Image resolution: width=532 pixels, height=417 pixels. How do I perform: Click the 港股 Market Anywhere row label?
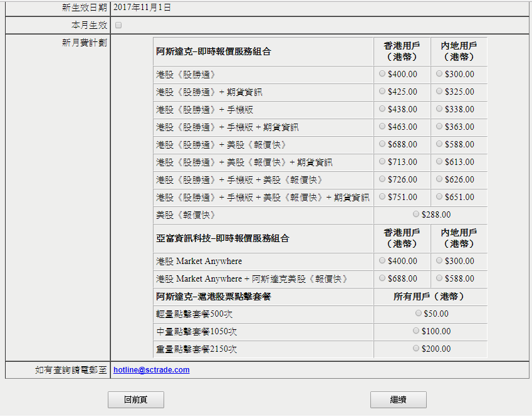click(199, 261)
